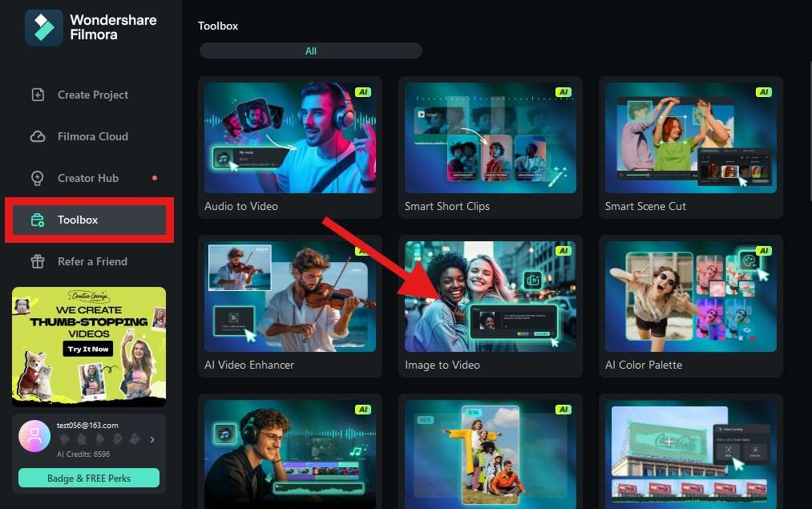Click the Refer a Friend gift icon
Screen dimensions: 812x509
coord(38,261)
